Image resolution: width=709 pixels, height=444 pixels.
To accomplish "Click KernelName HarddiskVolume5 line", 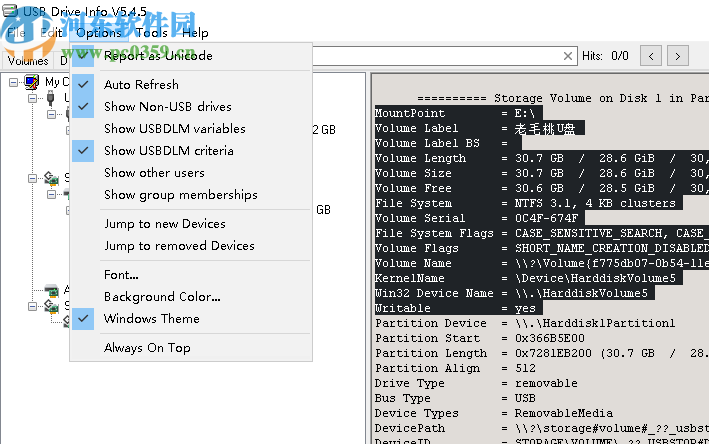I will click(529, 278).
